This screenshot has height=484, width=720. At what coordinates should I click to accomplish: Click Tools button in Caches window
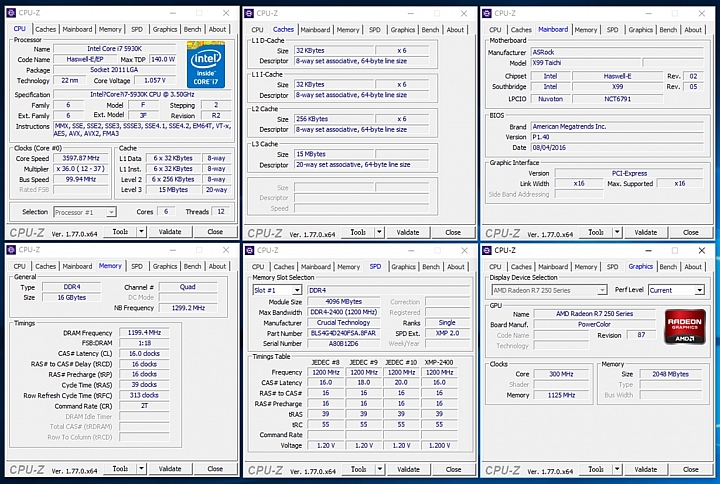[x=358, y=232]
